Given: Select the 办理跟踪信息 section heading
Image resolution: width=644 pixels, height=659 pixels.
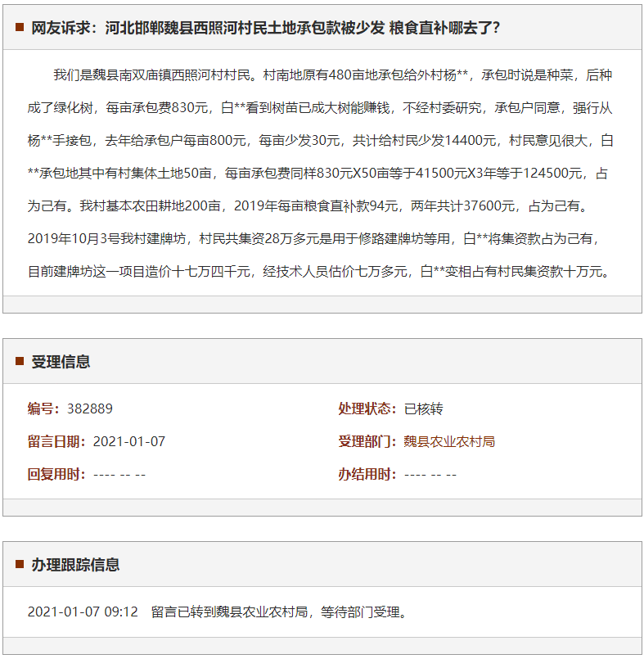Looking at the screenshot, I should pos(75,564).
